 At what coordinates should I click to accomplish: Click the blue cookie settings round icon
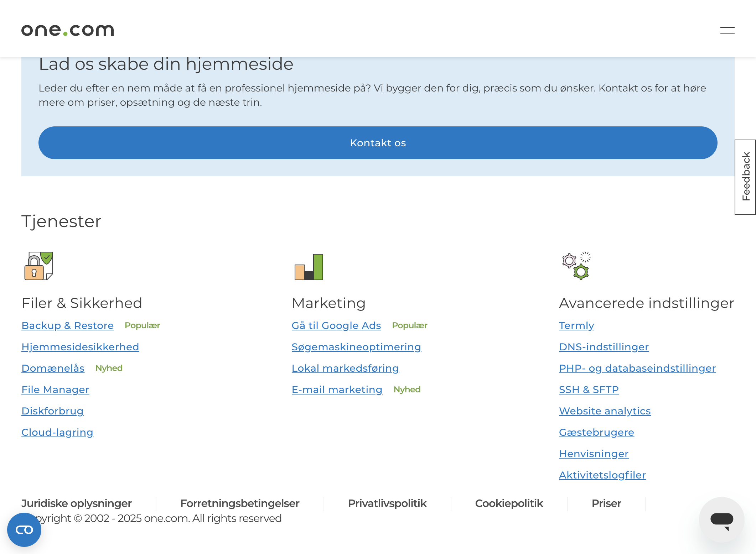coord(24,530)
